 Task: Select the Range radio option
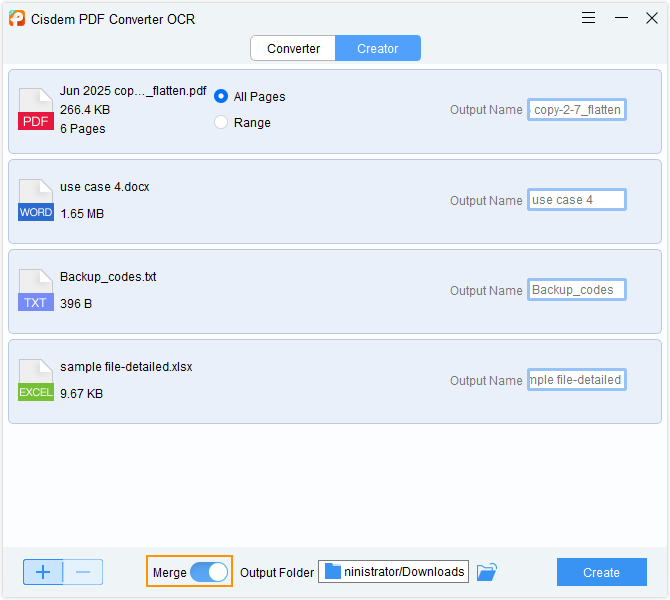tap(220, 122)
